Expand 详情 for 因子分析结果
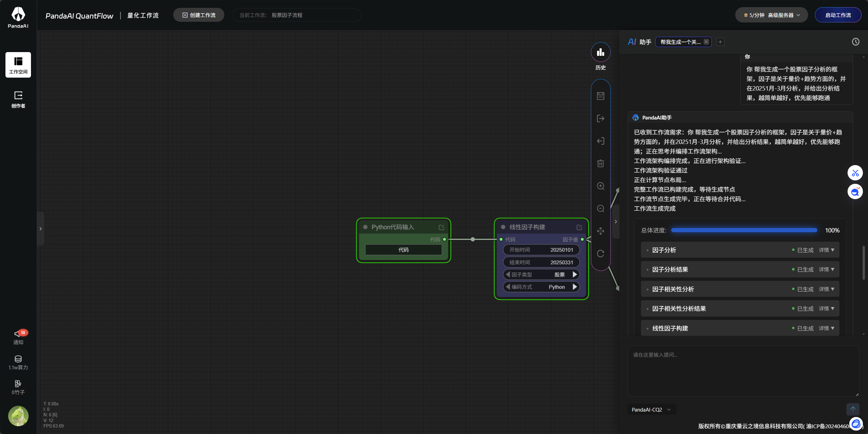 click(826, 269)
